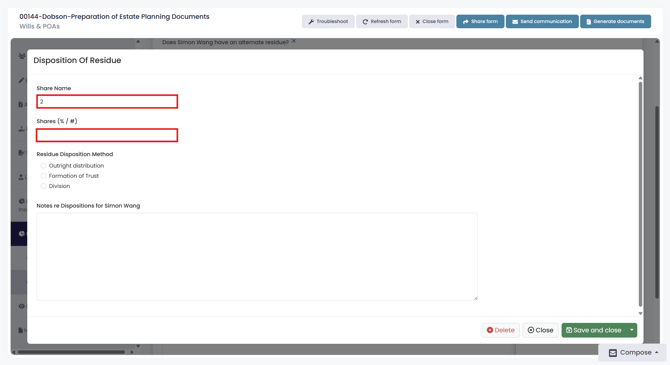Click the Share Name input field

click(x=107, y=102)
